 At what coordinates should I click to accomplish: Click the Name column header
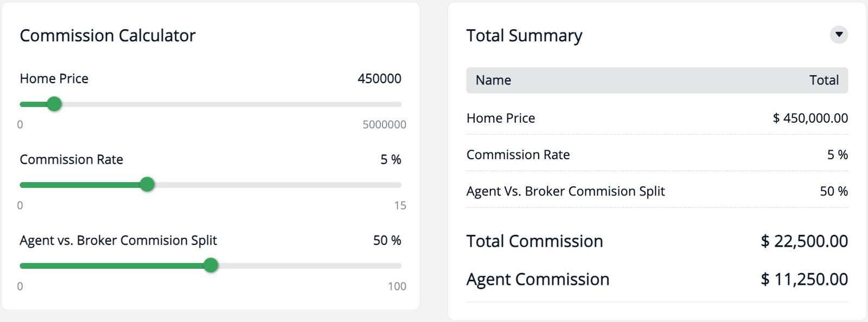(x=493, y=80)
